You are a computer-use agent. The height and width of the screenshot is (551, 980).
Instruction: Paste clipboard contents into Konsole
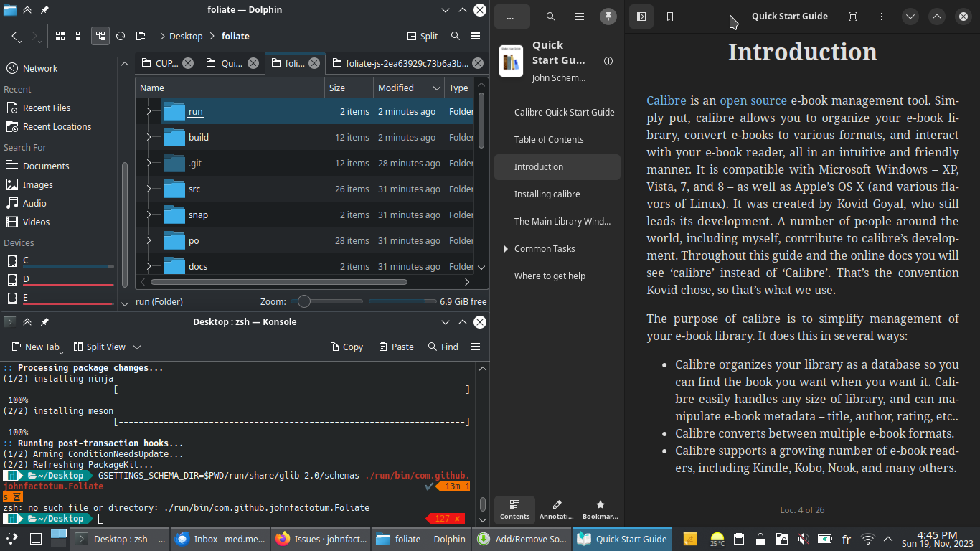(395, 347)
